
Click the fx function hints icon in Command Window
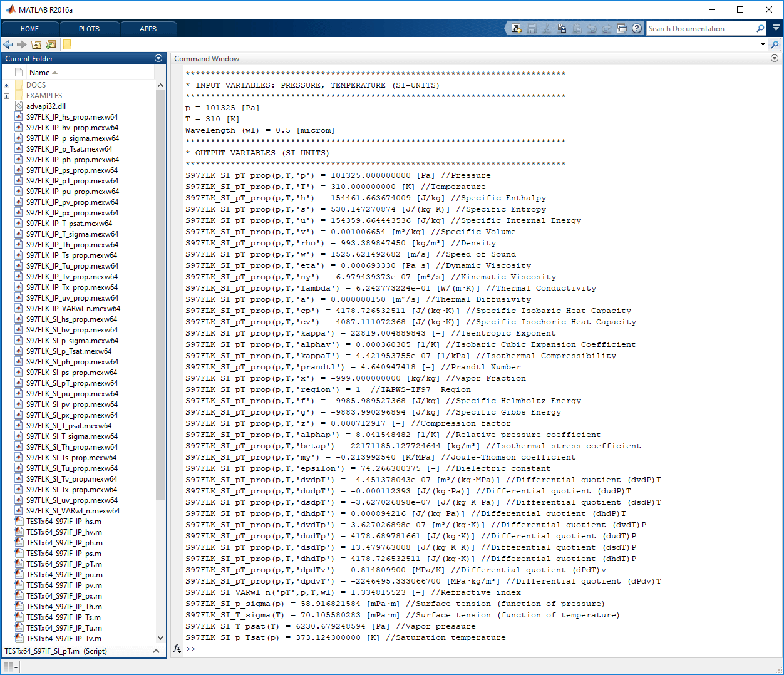[177, 649]
